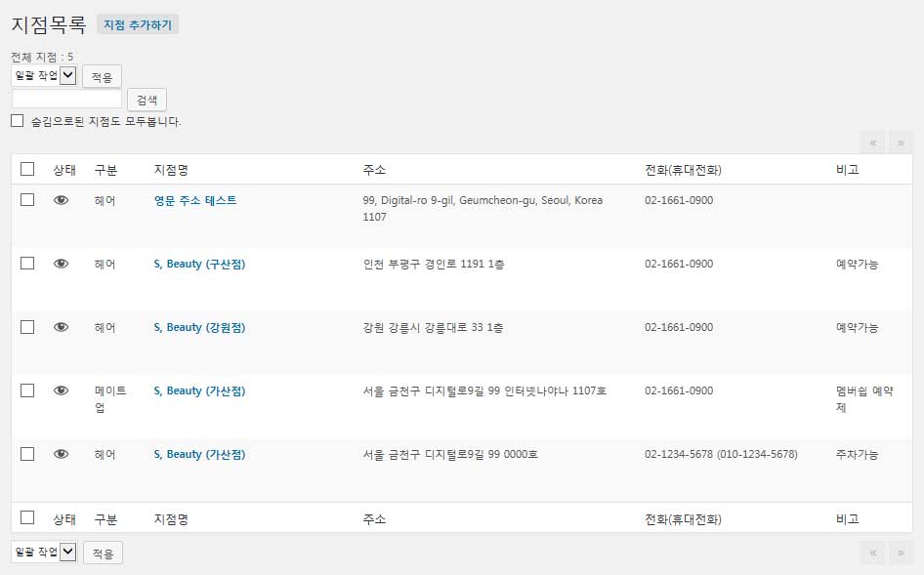The width and height of the screenshot is (924, 575).
Task: Go to next page using top arrow
Action: pyautogui.click(x=901, y=143)
